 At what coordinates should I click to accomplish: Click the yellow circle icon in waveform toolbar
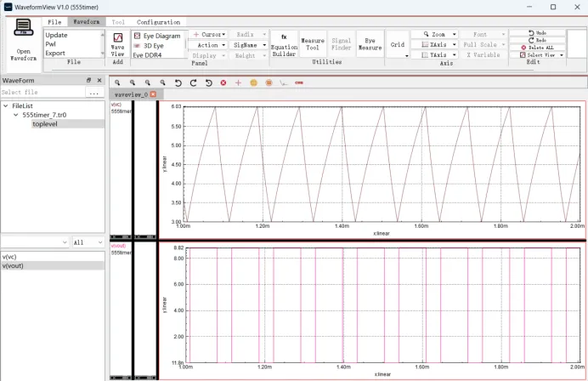(x=254, y=82)
